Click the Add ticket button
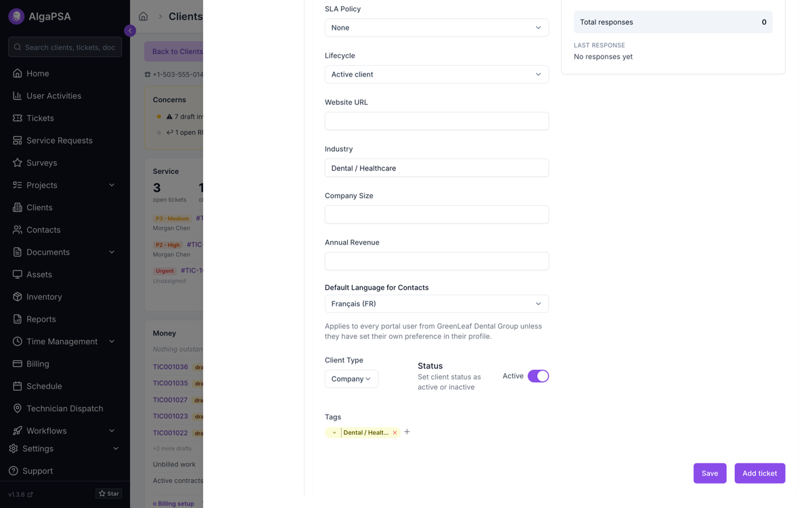 click(x=760, y=473)
